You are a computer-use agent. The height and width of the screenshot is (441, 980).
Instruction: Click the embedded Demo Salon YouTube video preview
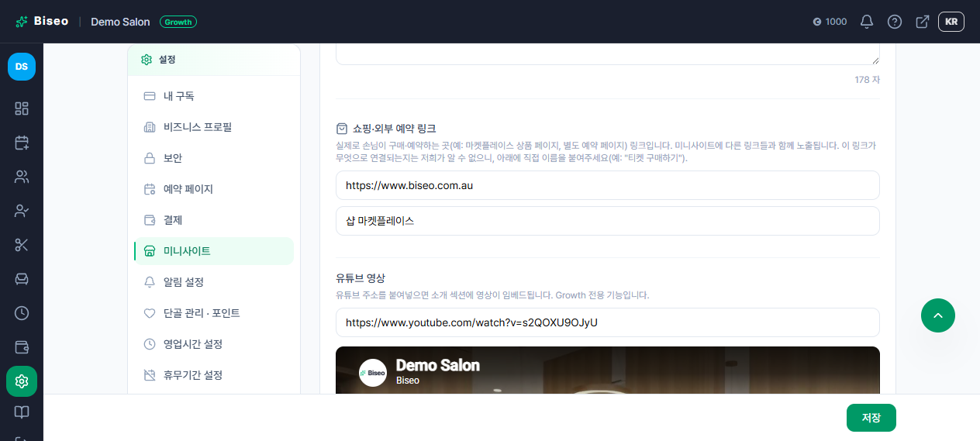pos(608,370)
